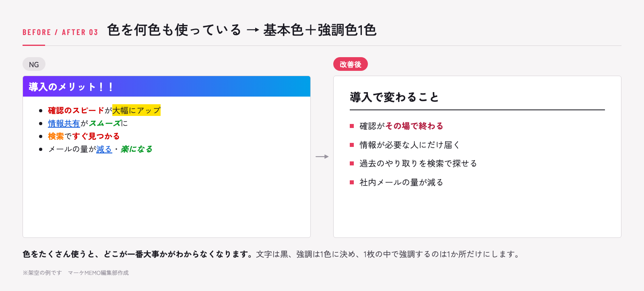Click the green italic text '楽になる'
The width and height of the screenshot is (644, 291).
click(x=137, y=149)
